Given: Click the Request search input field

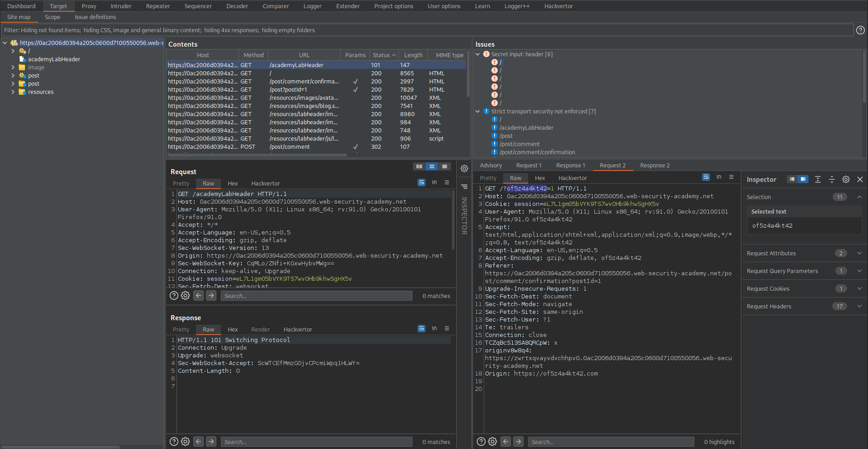Looking at the screenshot, I should coord(317,296).
